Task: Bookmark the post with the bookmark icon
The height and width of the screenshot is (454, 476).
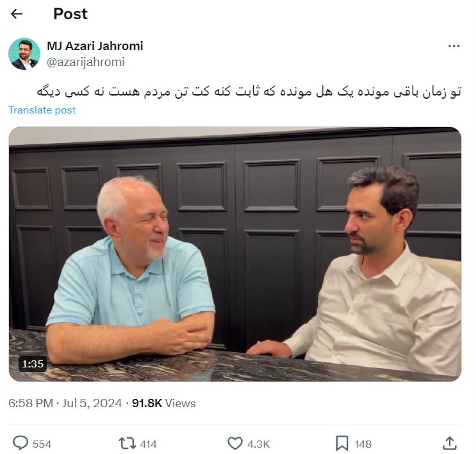Action: [x=342, y=444]
